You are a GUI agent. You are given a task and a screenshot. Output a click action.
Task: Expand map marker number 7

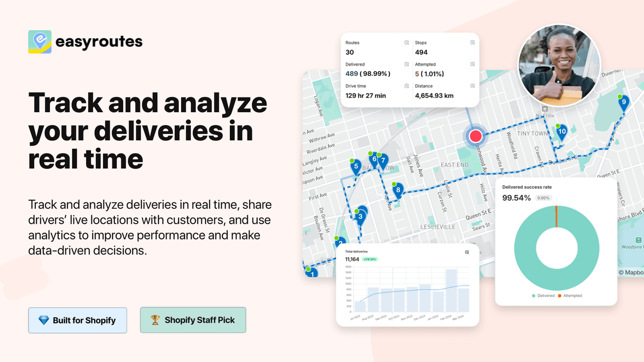[x=382, y=159]
